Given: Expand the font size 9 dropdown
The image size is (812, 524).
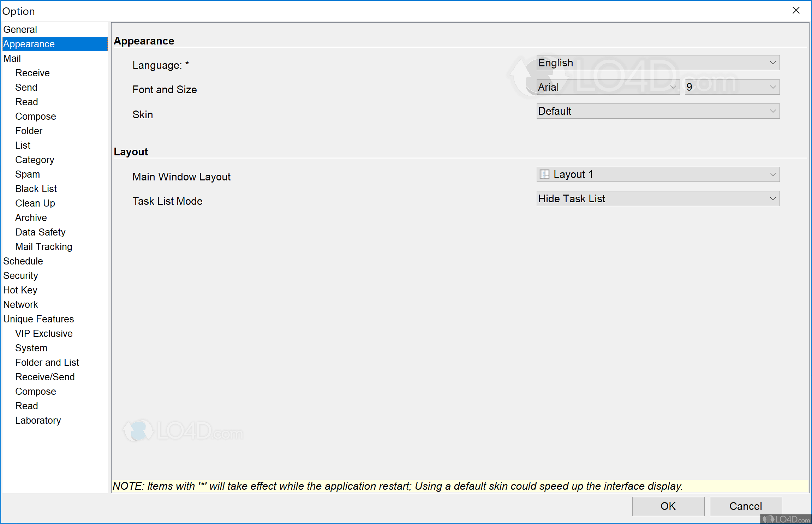Looking at the screenshot, I should tap(732, 87).
